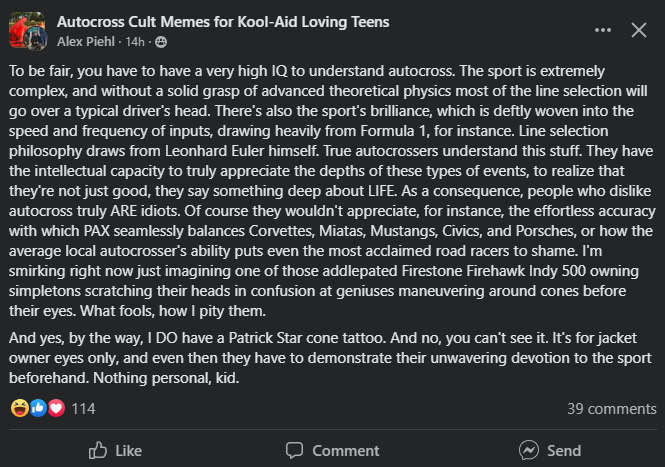The image size is (665, 467).
Task: Open the 39 comments thread
Action: pyautogui.click(x=612, y=408)
